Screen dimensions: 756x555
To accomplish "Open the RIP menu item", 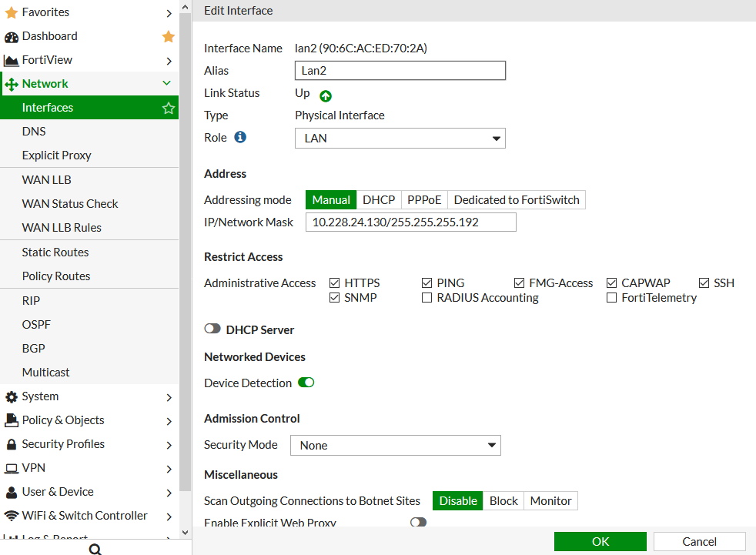I will pos(89,301).
